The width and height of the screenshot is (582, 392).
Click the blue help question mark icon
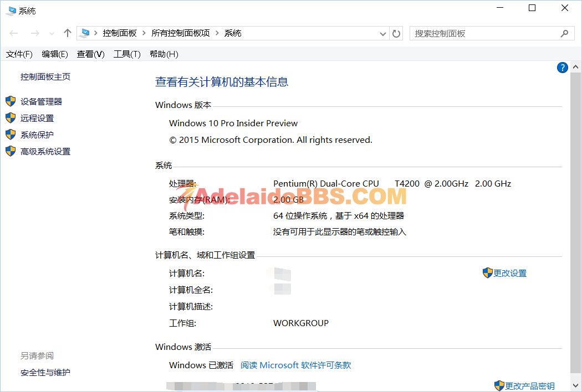coord(562,68)
